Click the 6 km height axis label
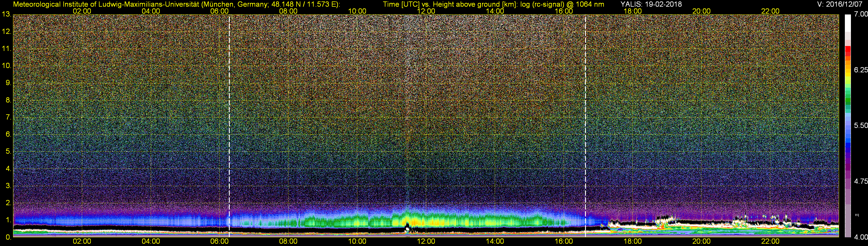The width and height of the screenshot is (868, 246). pyautogui.click(x=8, y=135)
